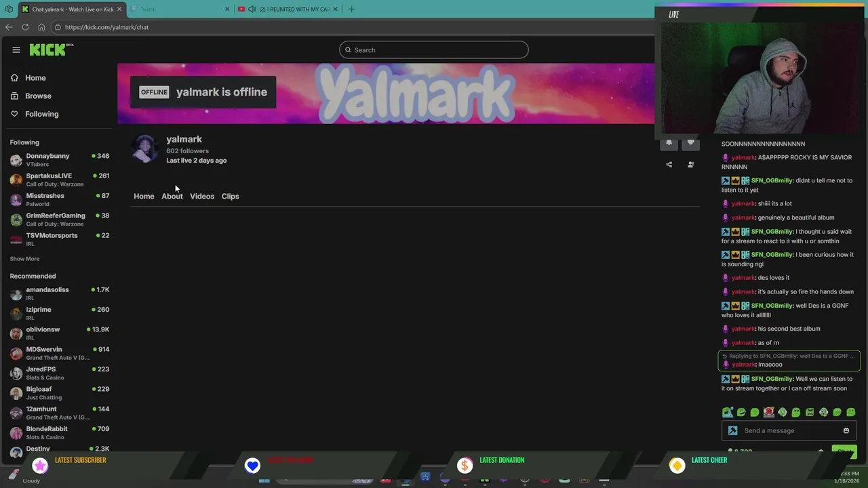Image resolution: width=868 pixels, height=488 pixels.
Task: Switch to the About tab
Action: [x=172, y=197]
